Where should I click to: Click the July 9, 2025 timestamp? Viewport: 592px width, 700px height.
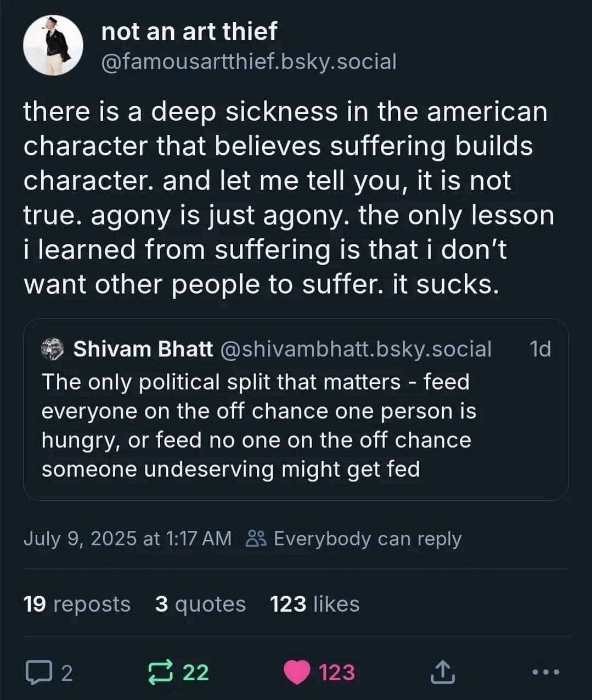(127, 539)
